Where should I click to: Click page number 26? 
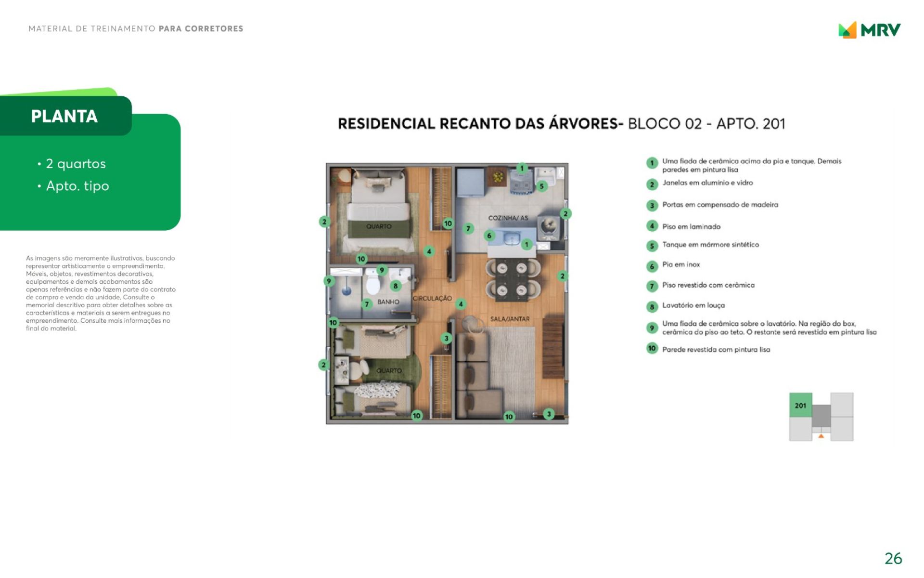coord(893,558)
